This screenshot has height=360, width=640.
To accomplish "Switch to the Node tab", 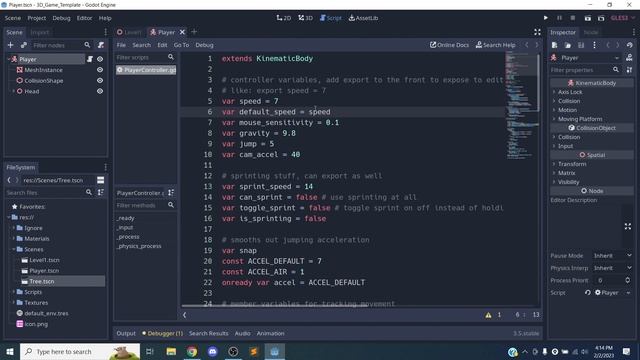I will pos(591,32).
